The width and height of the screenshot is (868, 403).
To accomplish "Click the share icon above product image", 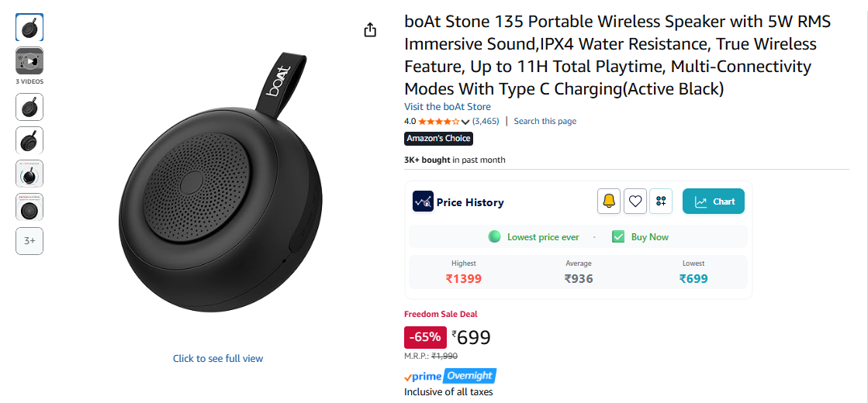I will [370, 29].
